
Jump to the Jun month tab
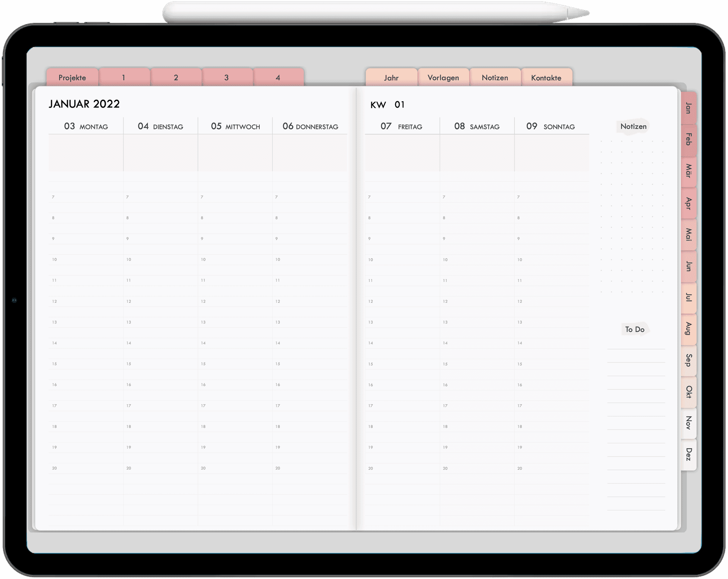[x=689, y=266]
